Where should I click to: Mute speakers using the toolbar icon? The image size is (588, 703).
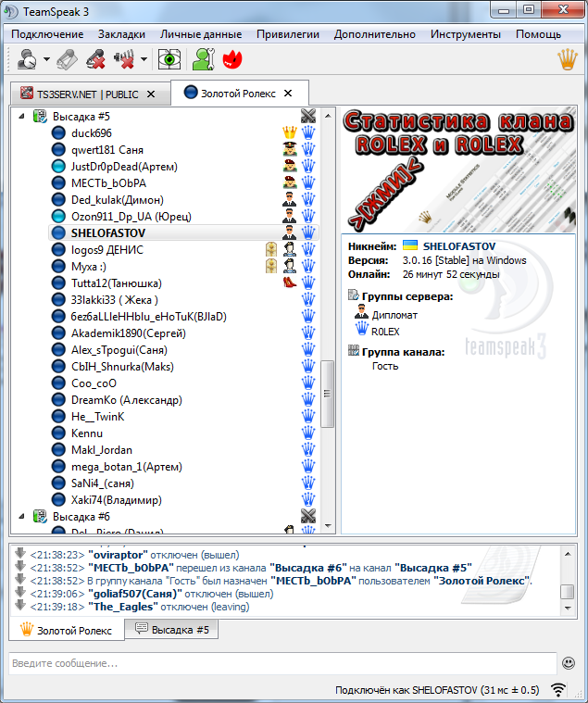coord(124,59)
